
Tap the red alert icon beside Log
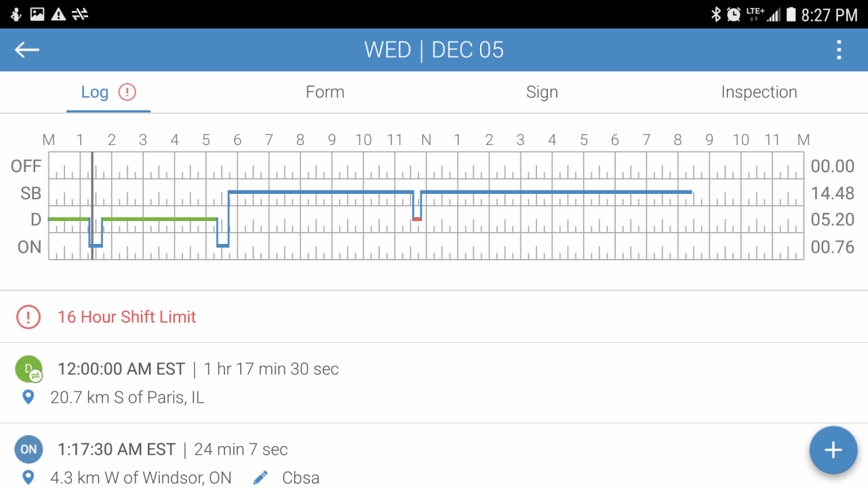click(127, 92)
